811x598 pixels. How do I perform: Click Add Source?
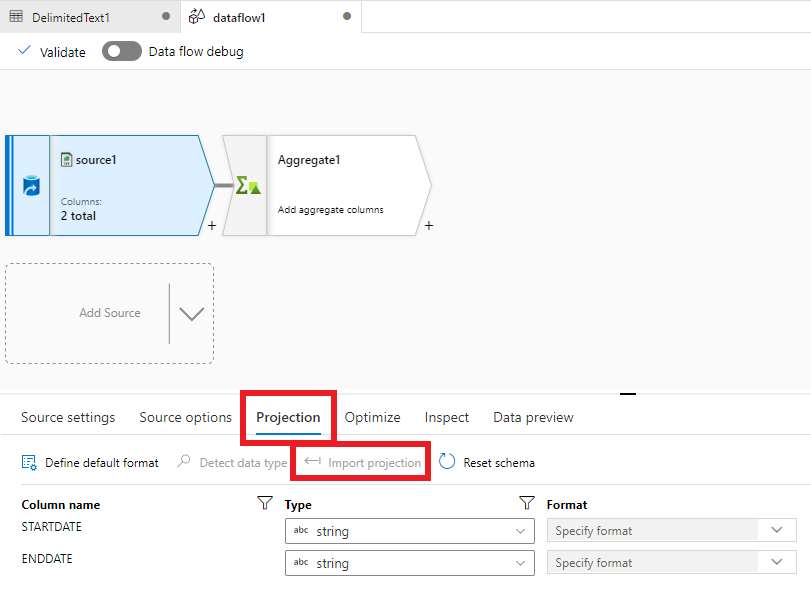pyautogui.click(x=110, y=313)
